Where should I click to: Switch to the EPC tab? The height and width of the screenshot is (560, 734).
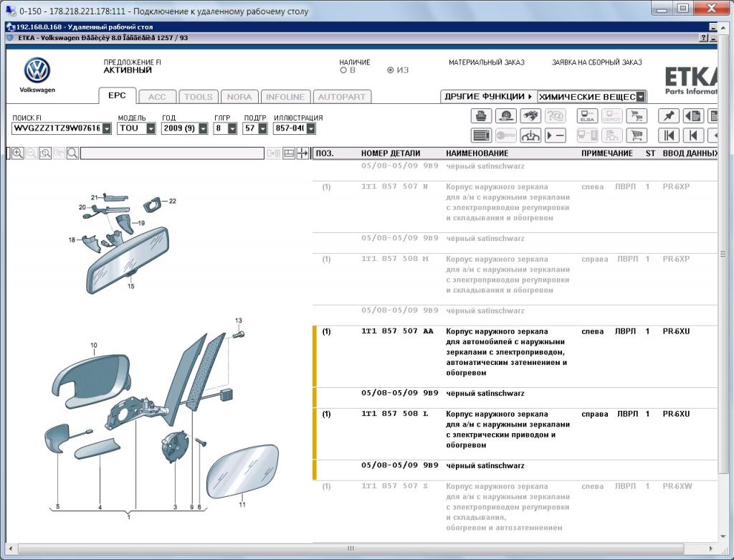[117, 95]
